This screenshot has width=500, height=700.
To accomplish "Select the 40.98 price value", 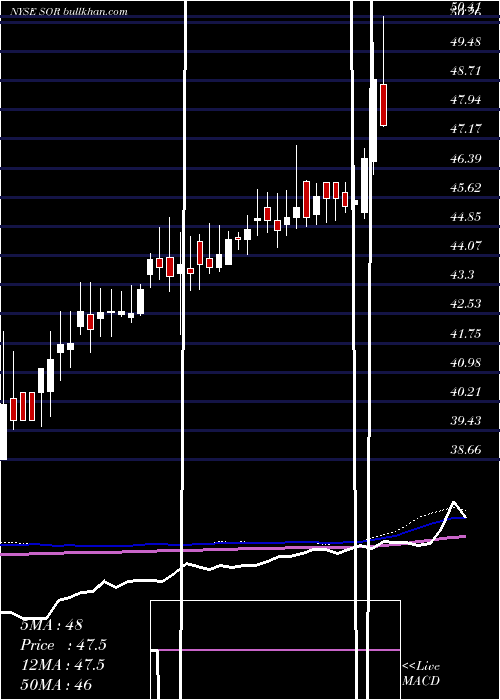I will pos(466,362).
